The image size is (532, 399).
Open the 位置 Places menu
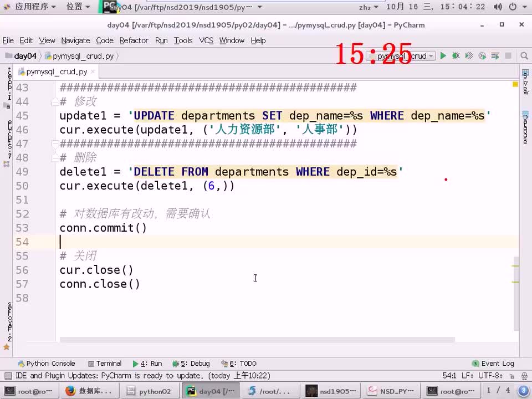click(78, 7)
